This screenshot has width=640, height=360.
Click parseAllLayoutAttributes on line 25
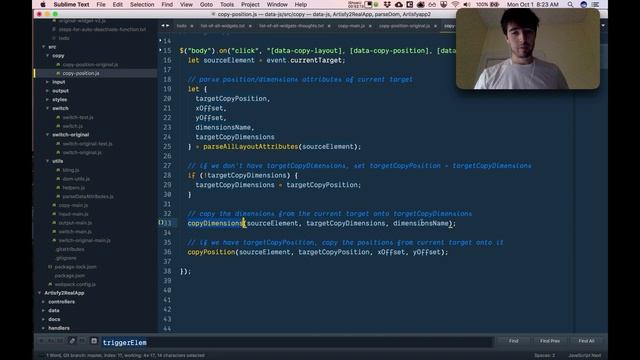click(251, 147)
